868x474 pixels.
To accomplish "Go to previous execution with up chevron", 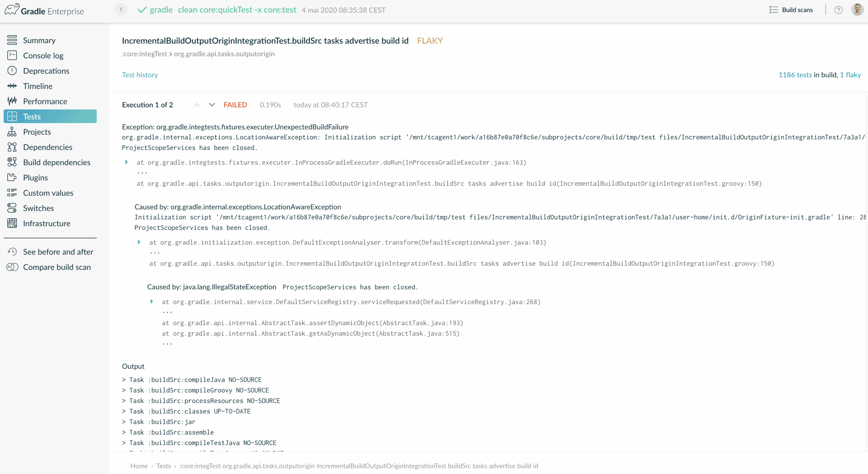I will click(x=197, y=105).
